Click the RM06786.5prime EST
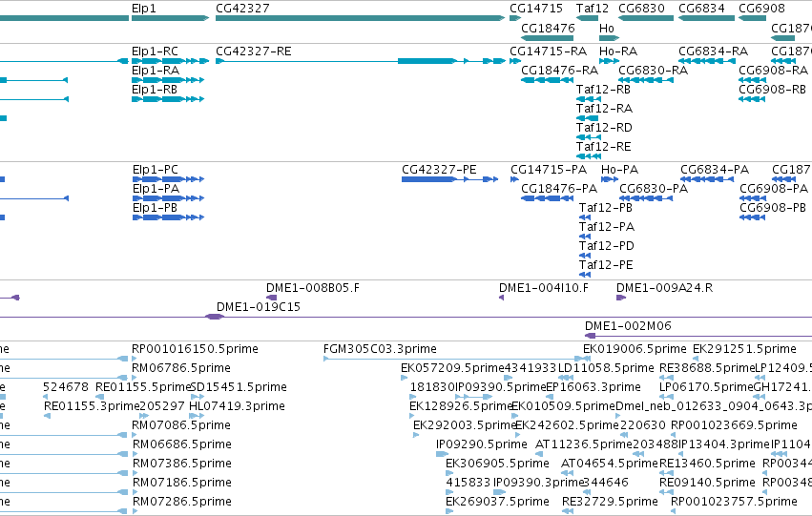 point(135,378)
